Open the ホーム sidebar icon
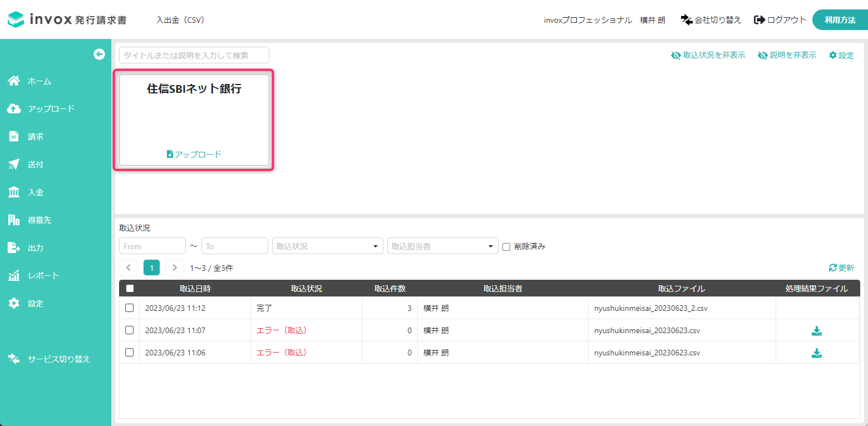The image size is (868, 426). click(14, 81)
